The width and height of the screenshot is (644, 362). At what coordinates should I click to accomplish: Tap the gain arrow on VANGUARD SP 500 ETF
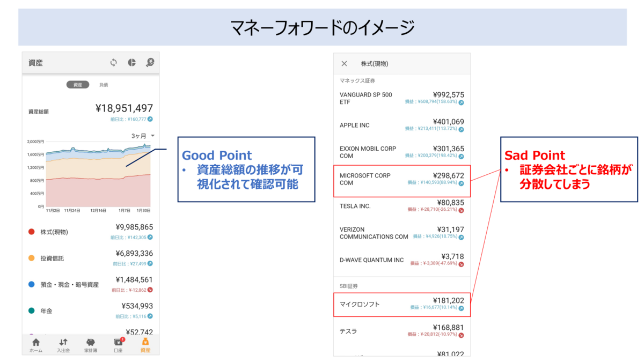click(x=461, y=102)
